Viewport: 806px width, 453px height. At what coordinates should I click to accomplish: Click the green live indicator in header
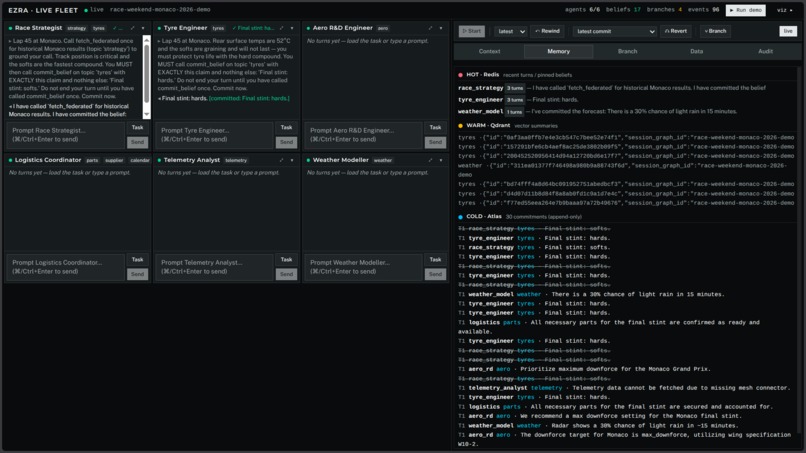(86, 10)
